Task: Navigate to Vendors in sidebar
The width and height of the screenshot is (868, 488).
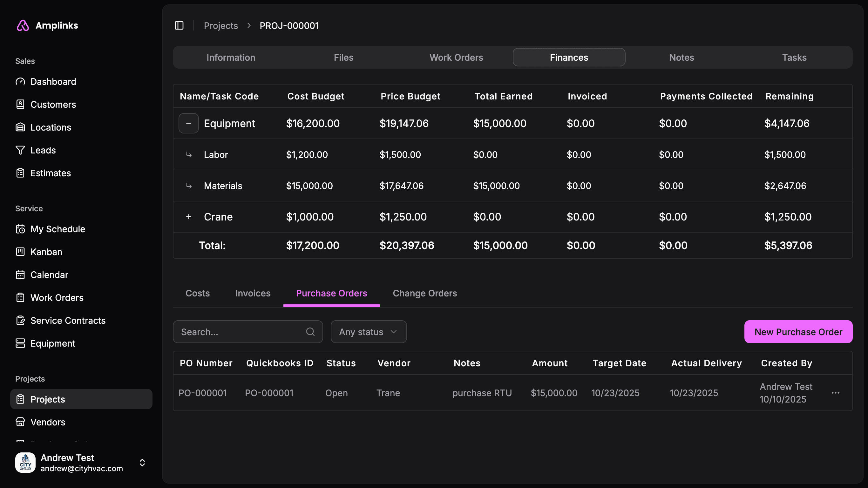Action: click(x=48, y=422)
